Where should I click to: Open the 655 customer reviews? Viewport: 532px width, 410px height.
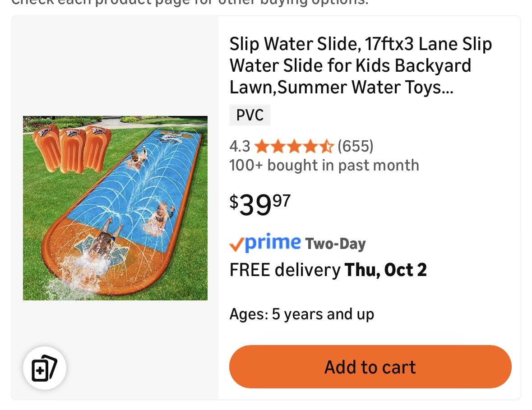point(355,146)
